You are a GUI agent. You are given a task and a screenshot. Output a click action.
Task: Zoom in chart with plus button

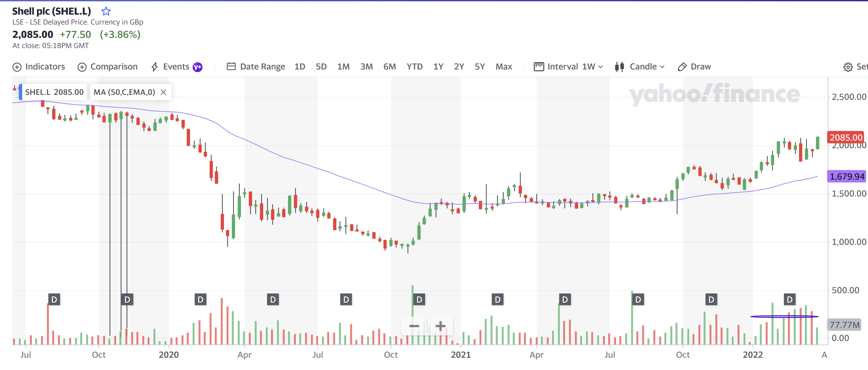(x=441, y=326)
